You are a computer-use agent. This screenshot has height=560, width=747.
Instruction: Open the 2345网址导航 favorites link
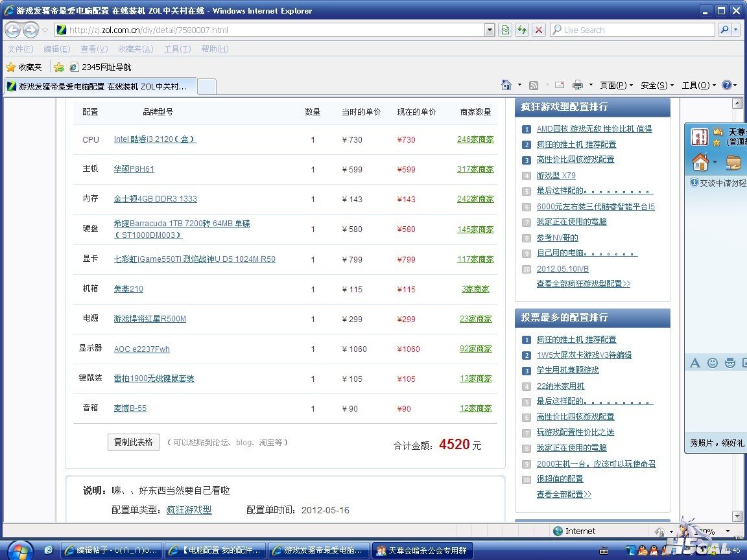(x=101, y=67)
